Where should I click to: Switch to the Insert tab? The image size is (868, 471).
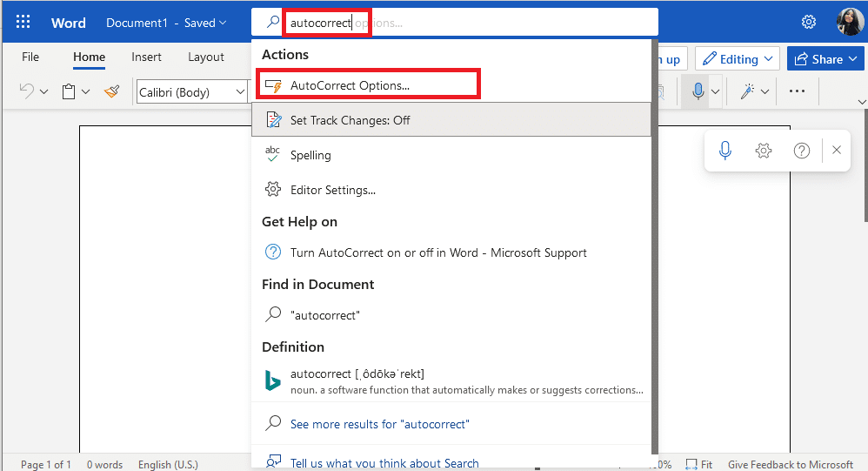(x=146, y=57)
